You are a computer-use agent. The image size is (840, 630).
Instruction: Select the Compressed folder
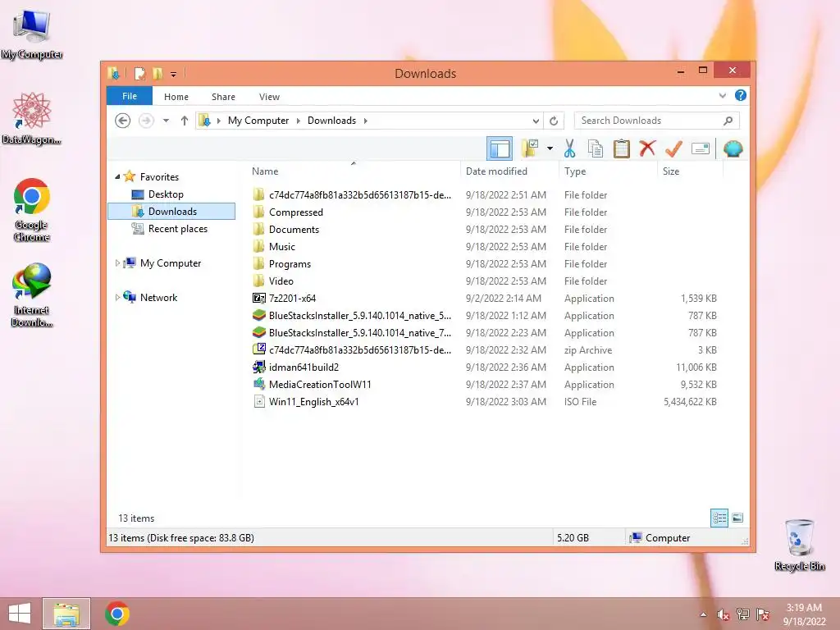coord(485,212)
